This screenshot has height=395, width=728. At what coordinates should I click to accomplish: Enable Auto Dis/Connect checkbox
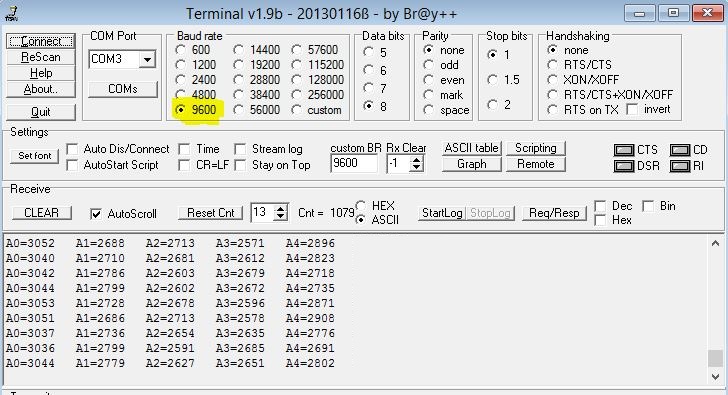pyautogui.click(x=72, y=149)
